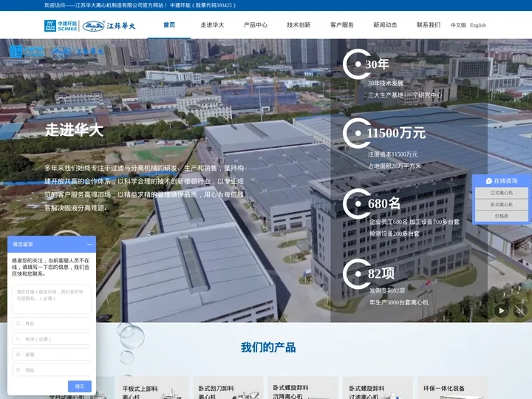Select 价格表 in the consultation panel
532x399 pixels.
tap(502, 216)
